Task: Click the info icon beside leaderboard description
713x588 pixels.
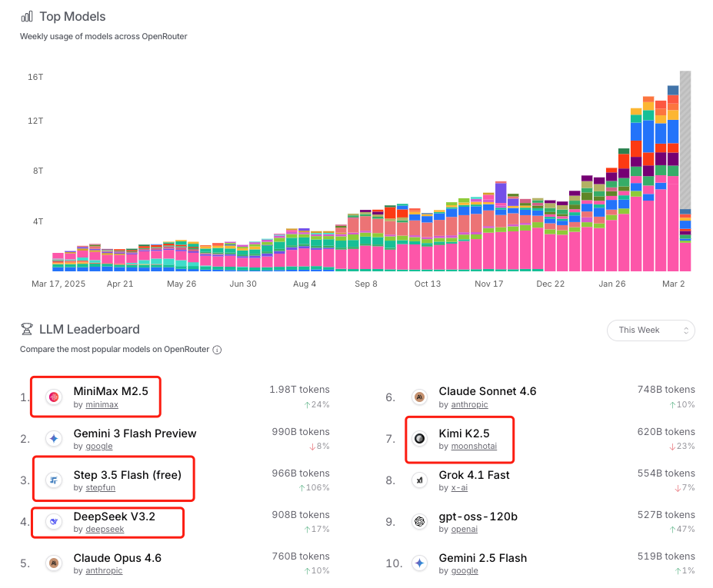Action: coord(217,350)
